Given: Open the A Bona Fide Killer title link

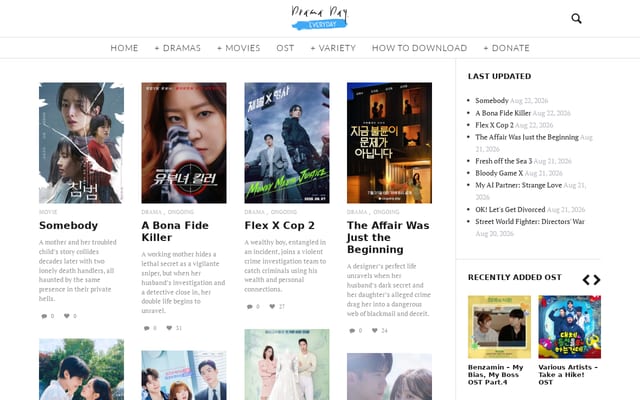Looking at the screenshot, I should click(x=175, y=231).
